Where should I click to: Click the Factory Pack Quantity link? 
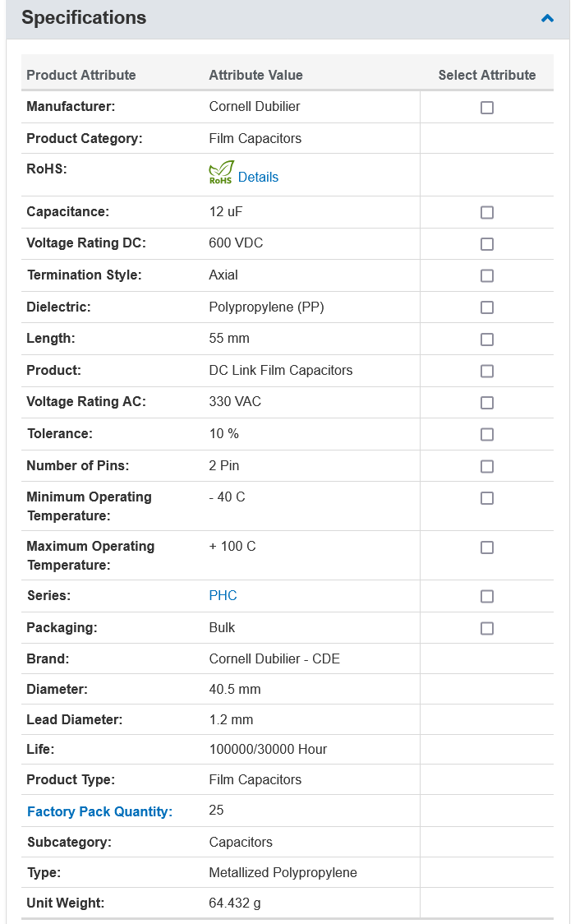tap(99, 811)
